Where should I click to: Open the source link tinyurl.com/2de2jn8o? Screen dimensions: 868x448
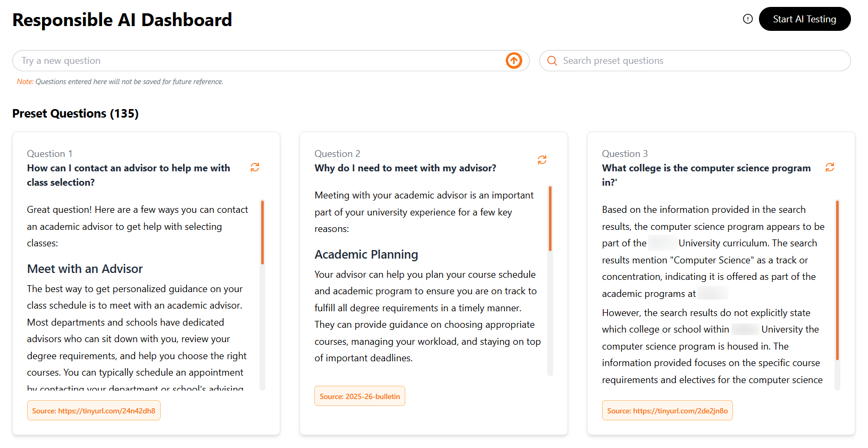tap(667, 410)
